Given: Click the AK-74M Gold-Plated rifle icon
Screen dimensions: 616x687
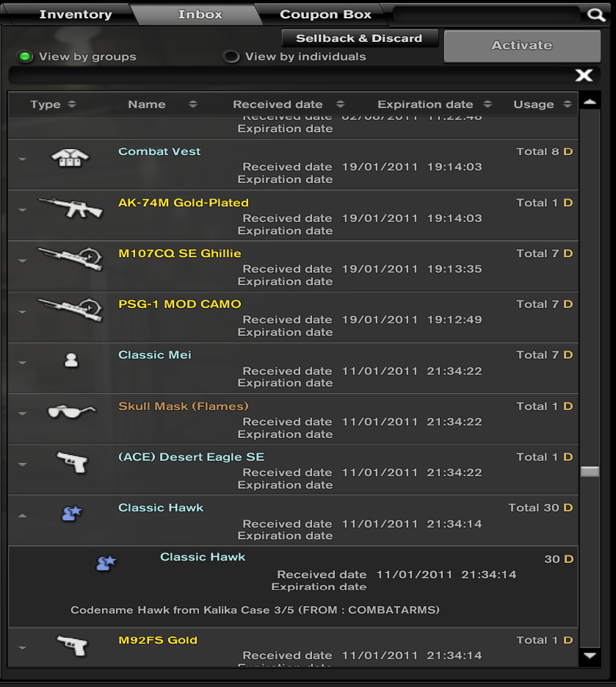Looking at the screenshot, I should pyautogui.click(x=70, y=207).
